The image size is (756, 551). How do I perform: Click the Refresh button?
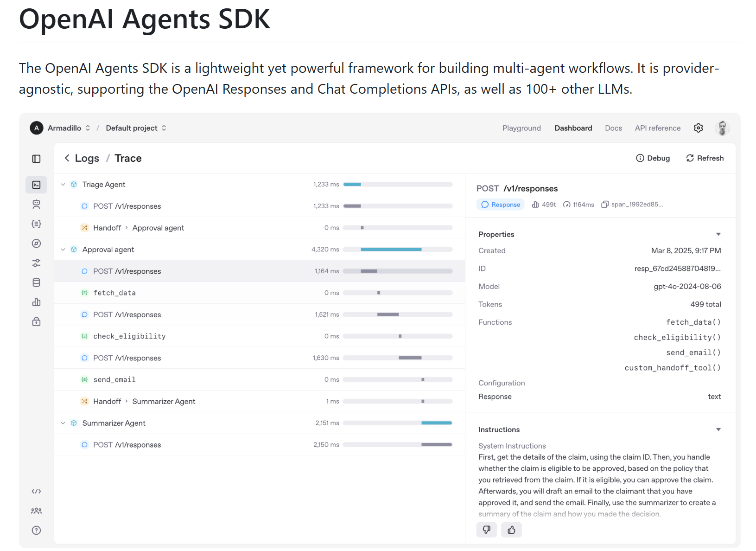tap(705, 158)
